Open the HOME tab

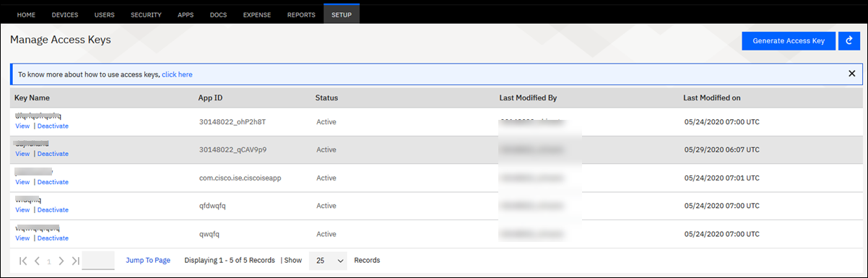(26, 14)
